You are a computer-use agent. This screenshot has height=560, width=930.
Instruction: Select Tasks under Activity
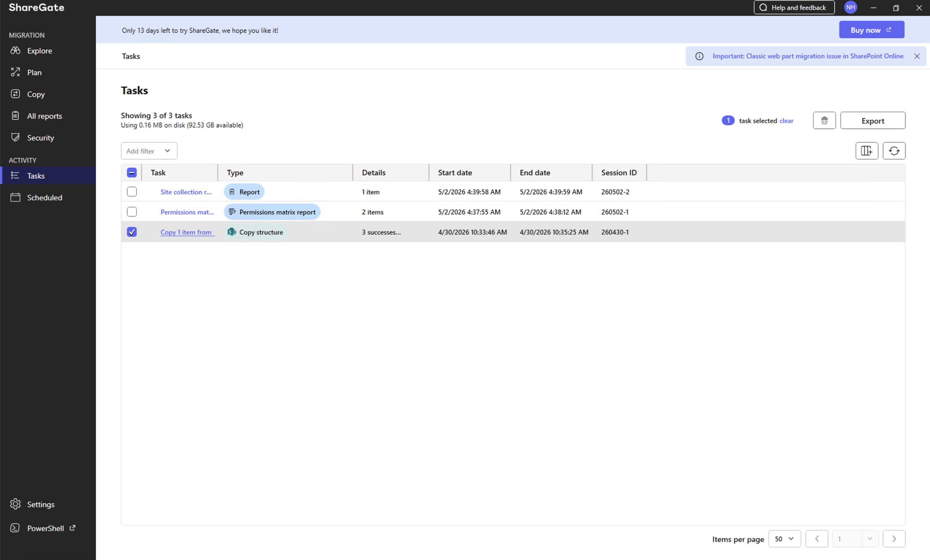48,176
